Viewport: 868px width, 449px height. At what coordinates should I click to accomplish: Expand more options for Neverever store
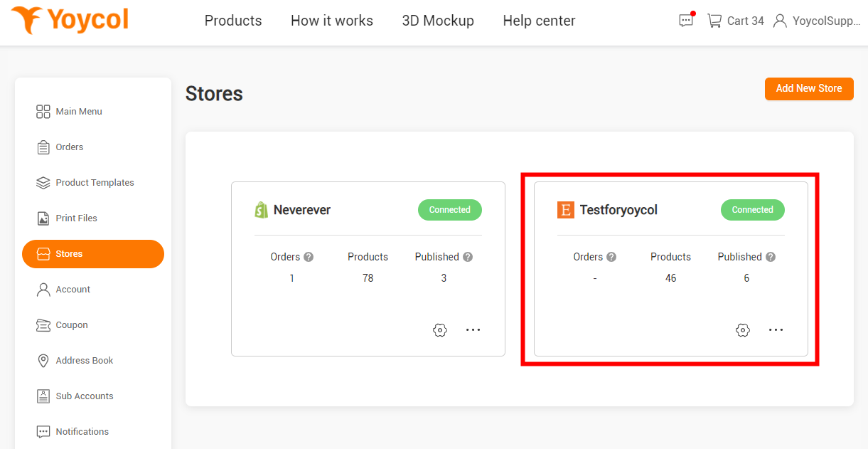(473, 329)
